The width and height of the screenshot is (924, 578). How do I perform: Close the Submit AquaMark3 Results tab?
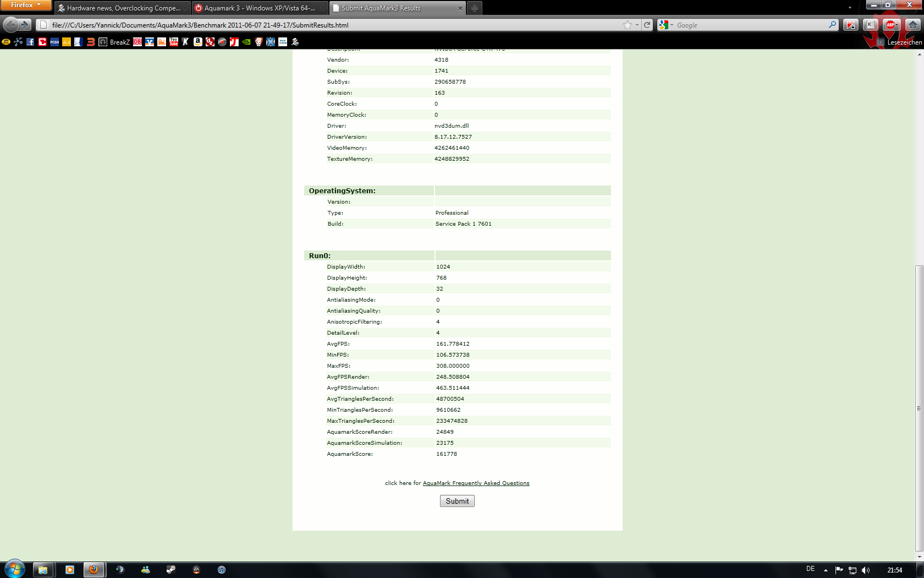coord(460,8)
